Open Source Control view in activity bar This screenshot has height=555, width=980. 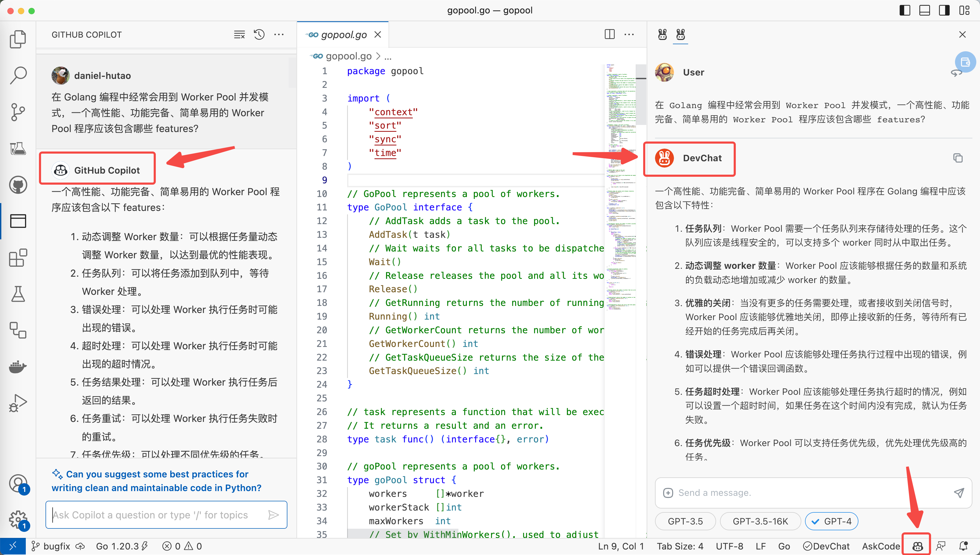pos(18,112)
